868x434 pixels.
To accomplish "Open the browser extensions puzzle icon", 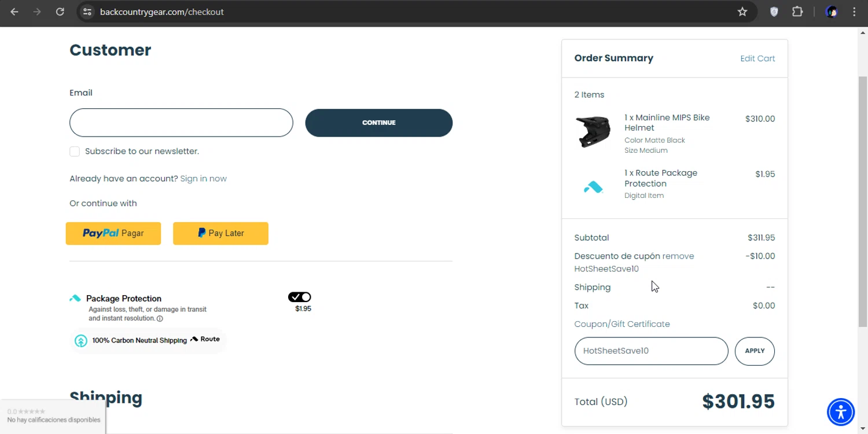I will point(797,12).
